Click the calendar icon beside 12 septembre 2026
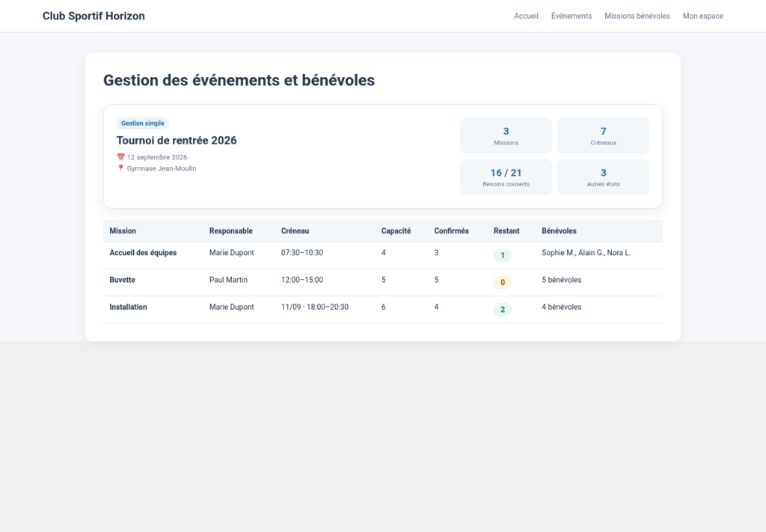This screenshot has height=532, width=766. tap(120, 157)
